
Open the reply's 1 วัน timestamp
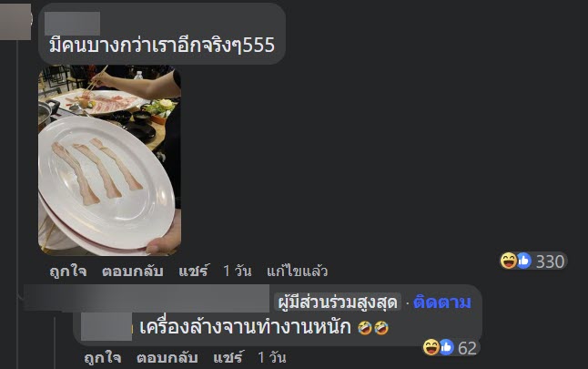[272, 357]
